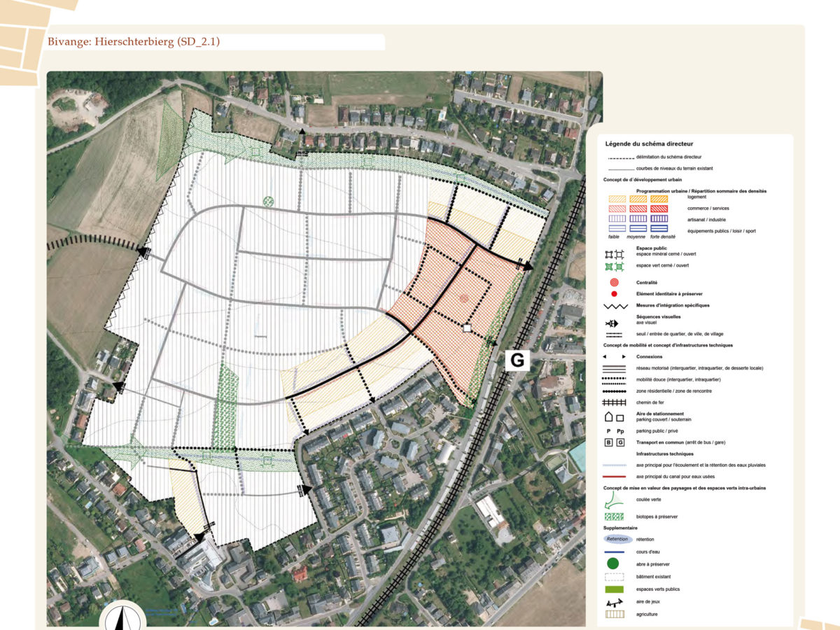Viewport: 840px width, 630px height.
Task: Click the 'chemin de fer' railway symbol
Action: pyautogui.click(x=614, y=402)
